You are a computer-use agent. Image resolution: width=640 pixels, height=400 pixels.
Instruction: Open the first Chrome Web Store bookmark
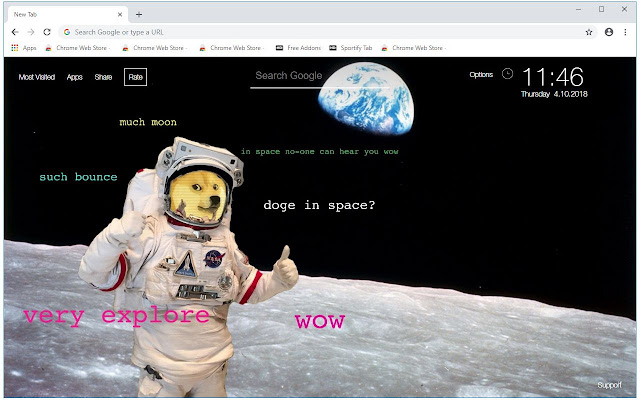[78, 48]
